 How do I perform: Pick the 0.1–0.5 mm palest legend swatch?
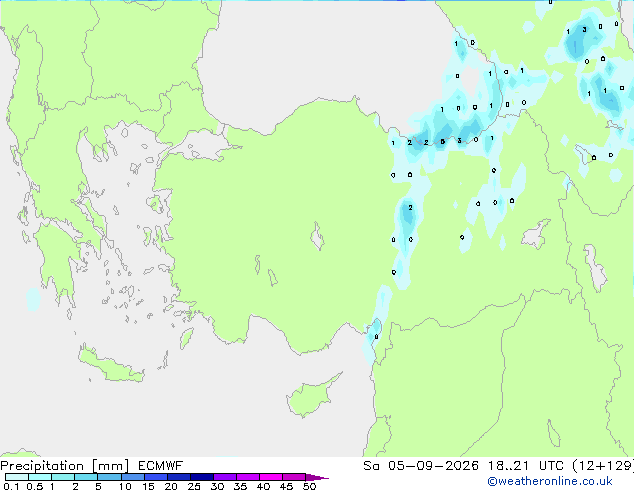[x=17, y=477]
